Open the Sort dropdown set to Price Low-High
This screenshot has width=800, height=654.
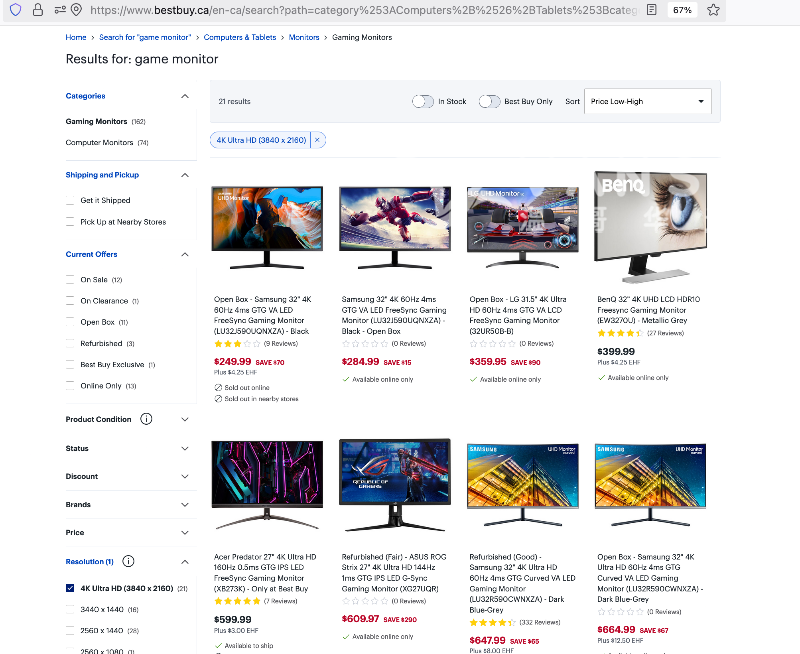(x=647, y=101)
